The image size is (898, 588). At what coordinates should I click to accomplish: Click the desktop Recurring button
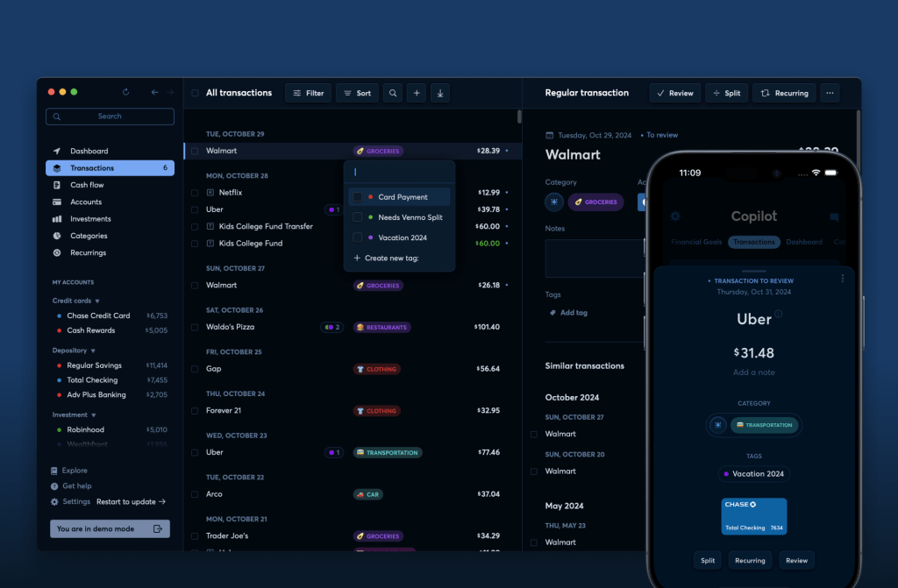(784, 93)
